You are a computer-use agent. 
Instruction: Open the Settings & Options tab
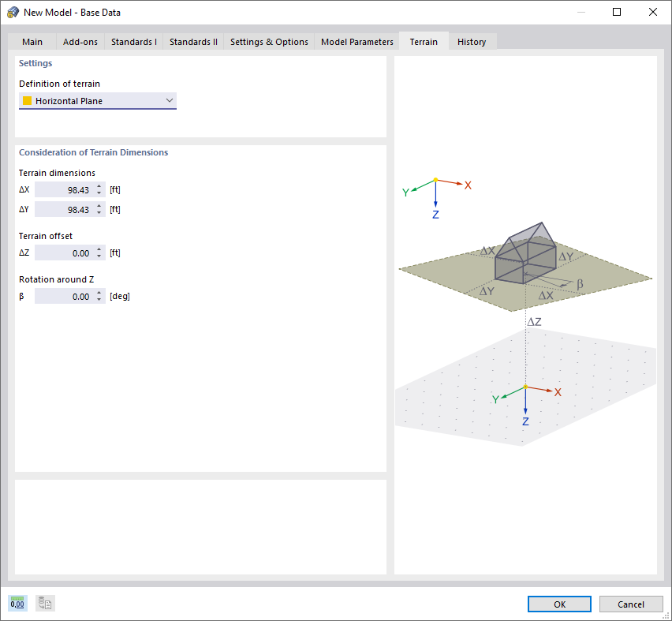coord(268,41)
